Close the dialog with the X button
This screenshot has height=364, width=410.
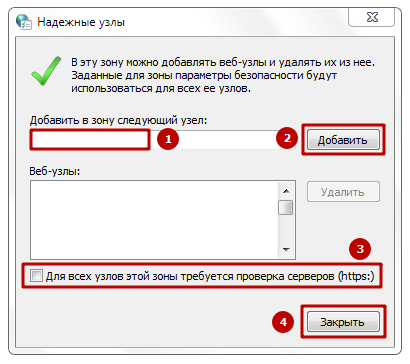[372, 17]
